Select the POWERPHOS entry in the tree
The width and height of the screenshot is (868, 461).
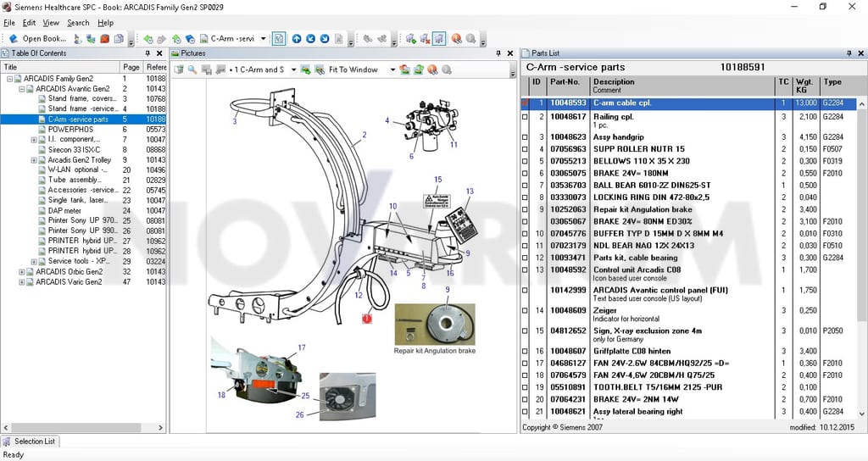click(70, 130)
